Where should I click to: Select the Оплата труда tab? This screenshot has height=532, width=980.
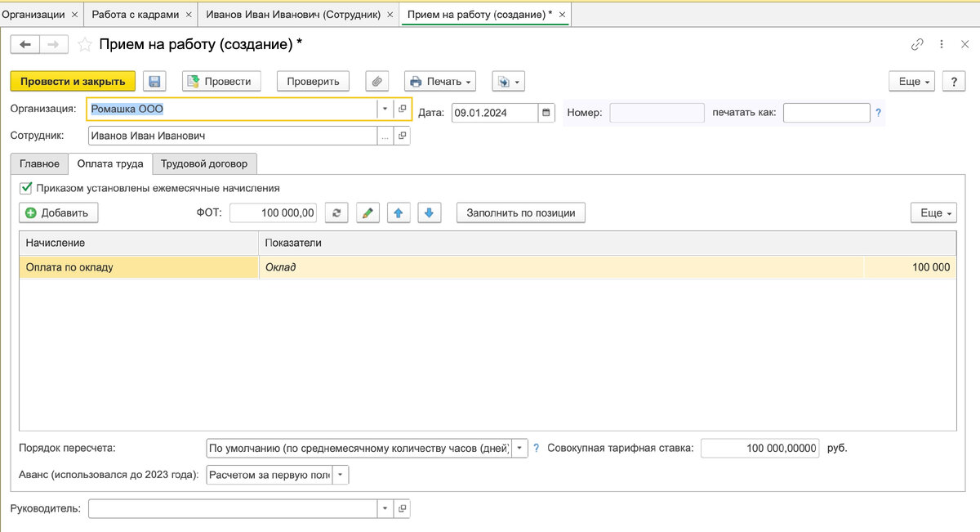(110, 163)
